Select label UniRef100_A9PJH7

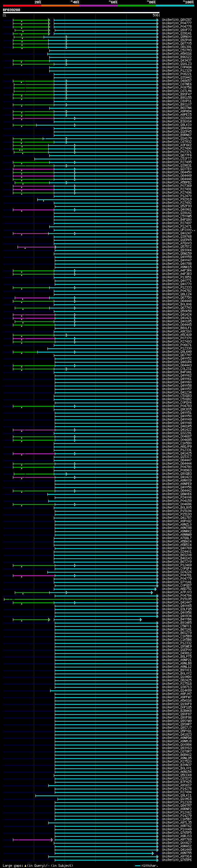tap(177, 693)
